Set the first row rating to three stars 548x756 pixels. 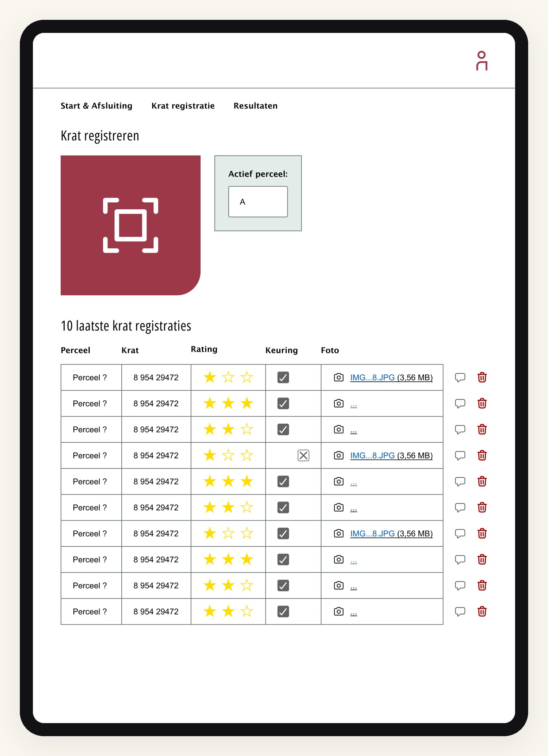pos(247,377)
